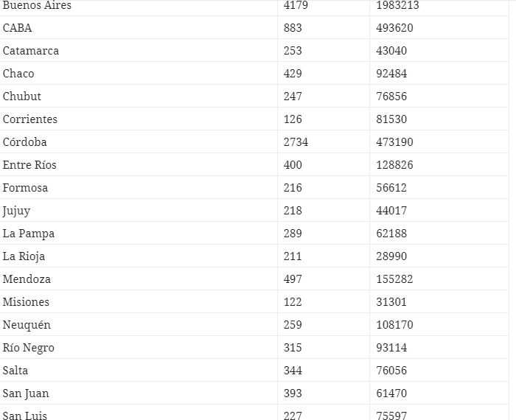Select the Jujuy value 44017
Viewport: 516px width, 420px height.
click(x=391, y=211)
